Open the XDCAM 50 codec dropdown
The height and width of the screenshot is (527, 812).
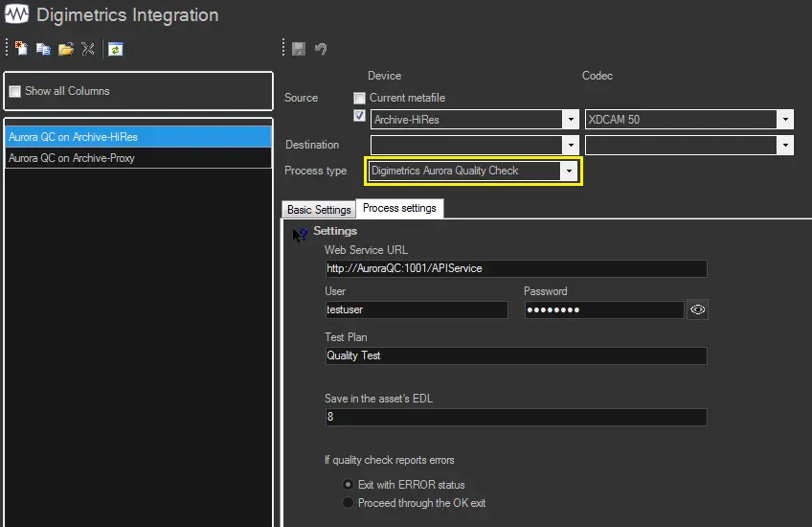(x=785, y=120)
